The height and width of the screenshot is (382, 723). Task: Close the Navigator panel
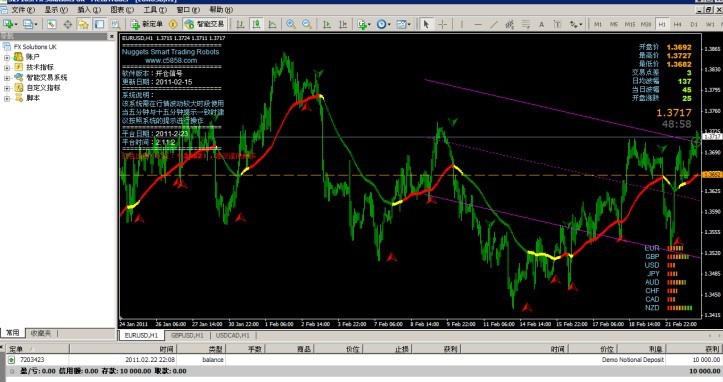(x=112, y=36)
